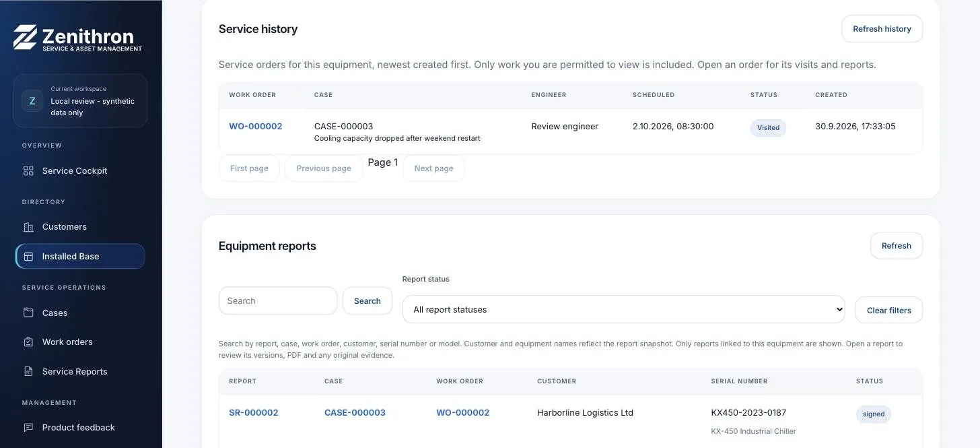980x448 pixels.
Task: Refresh the Equipment reports list
Action: click(x=897, y=246)
